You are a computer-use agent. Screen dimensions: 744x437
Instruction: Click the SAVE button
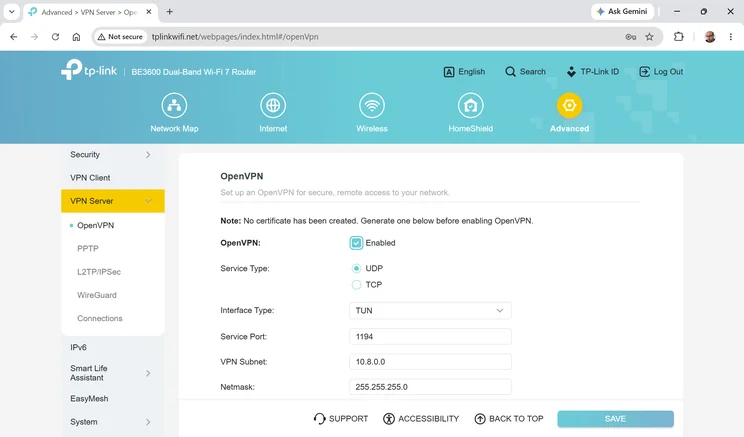click(615, 419)
